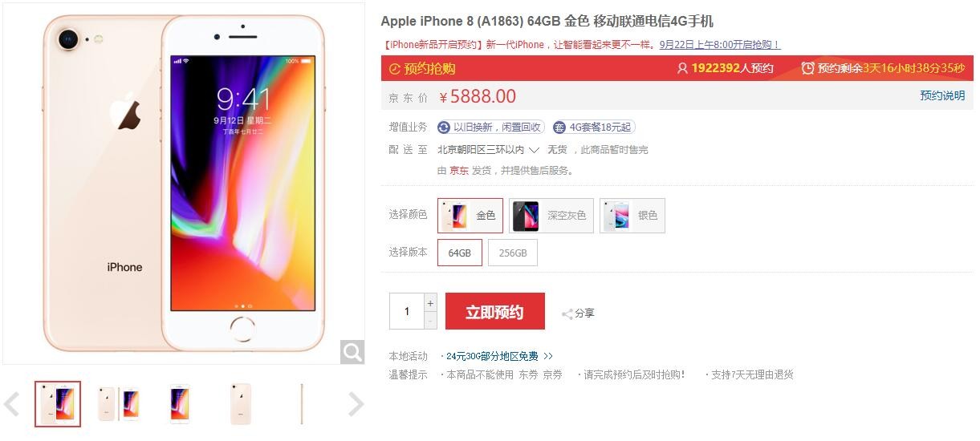Click the magnifier zoom icon on product image
The height and width of the screenshot is (441, 980).
point(352,352)
